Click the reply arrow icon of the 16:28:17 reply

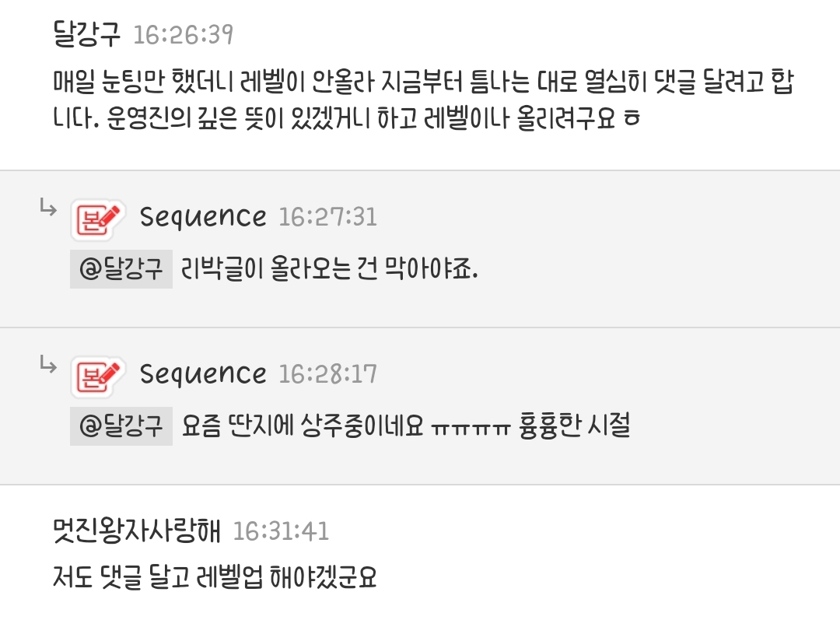[x=48, y=364]
